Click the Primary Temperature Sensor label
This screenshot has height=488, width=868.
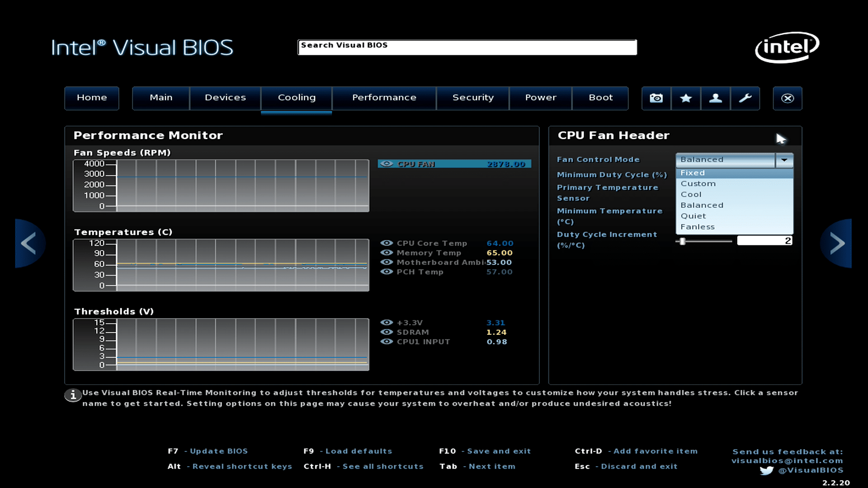tap(607, 193)
